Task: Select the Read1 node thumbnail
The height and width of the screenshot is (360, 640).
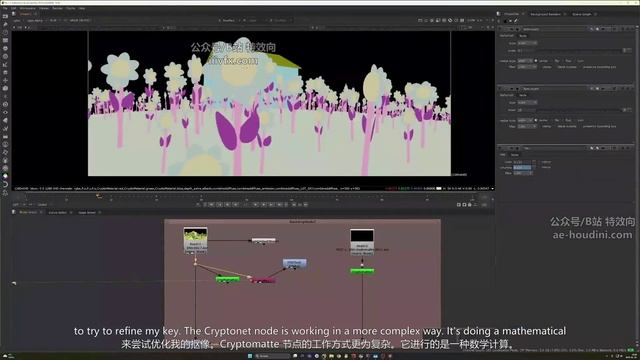Action: click(195, 240)
